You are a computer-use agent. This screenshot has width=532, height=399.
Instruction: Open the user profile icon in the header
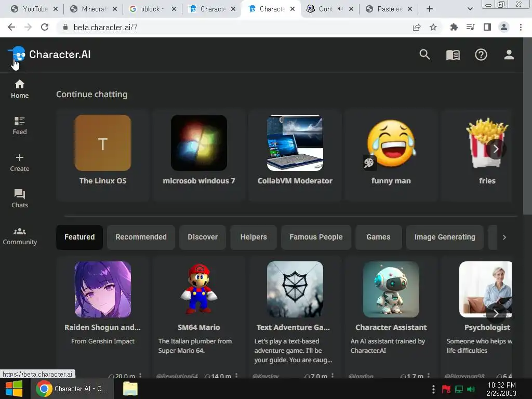(509, 55)
